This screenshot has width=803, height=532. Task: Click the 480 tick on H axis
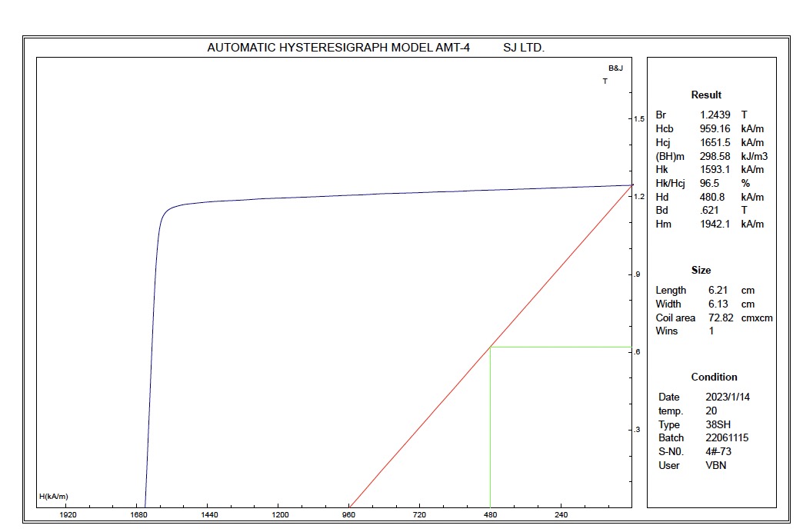point(490,514)
